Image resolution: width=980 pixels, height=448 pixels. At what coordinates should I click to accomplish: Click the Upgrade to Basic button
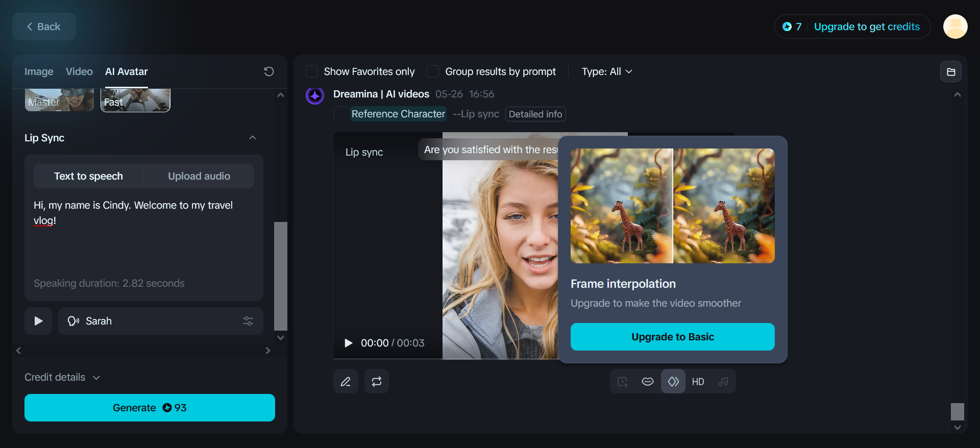tap(673, 337)
